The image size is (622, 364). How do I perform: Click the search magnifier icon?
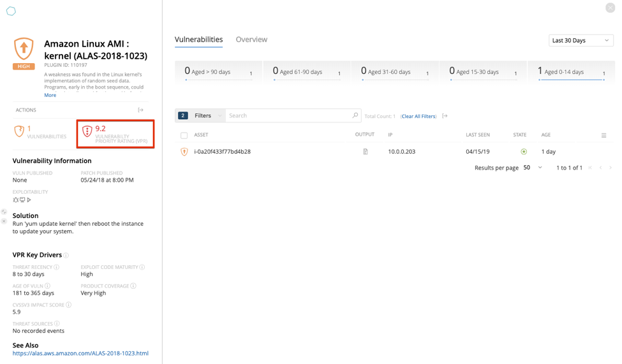pyautogui.click(x=355, y=115)
